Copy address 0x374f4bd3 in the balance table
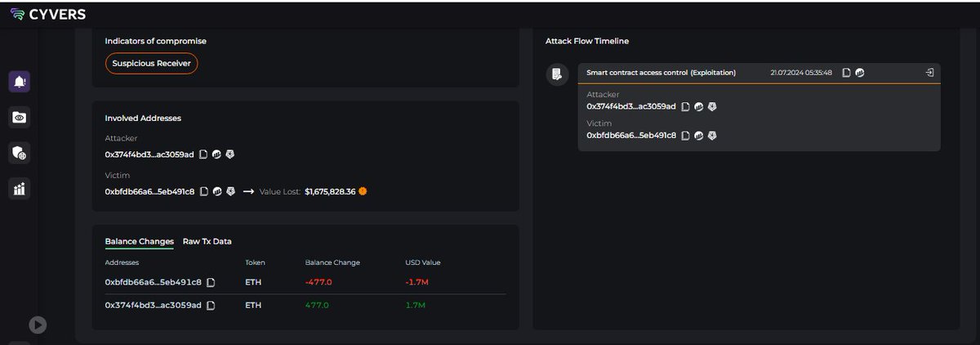 211,305
